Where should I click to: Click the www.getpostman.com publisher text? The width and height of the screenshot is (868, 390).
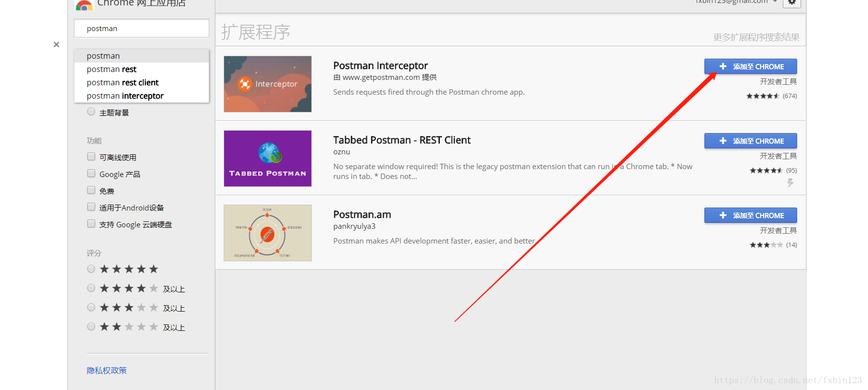[381, 77]
